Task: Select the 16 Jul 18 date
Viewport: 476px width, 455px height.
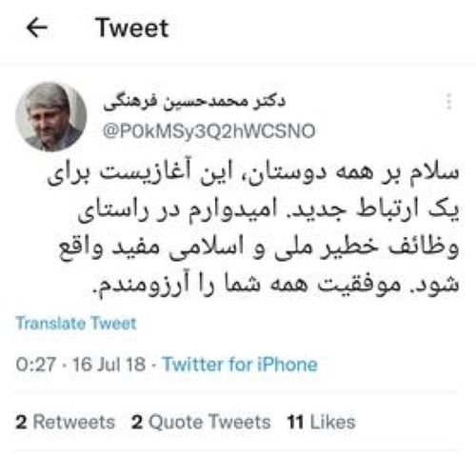Action: tap(109, 365)
